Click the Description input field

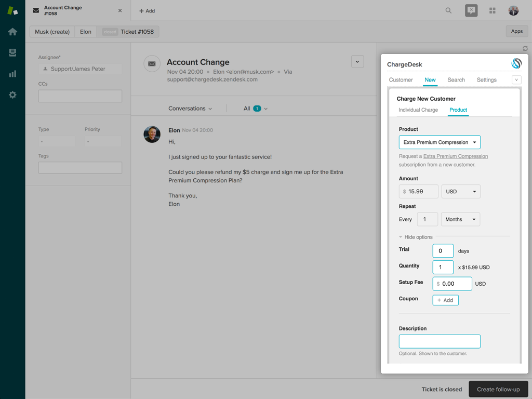[439, 341]
